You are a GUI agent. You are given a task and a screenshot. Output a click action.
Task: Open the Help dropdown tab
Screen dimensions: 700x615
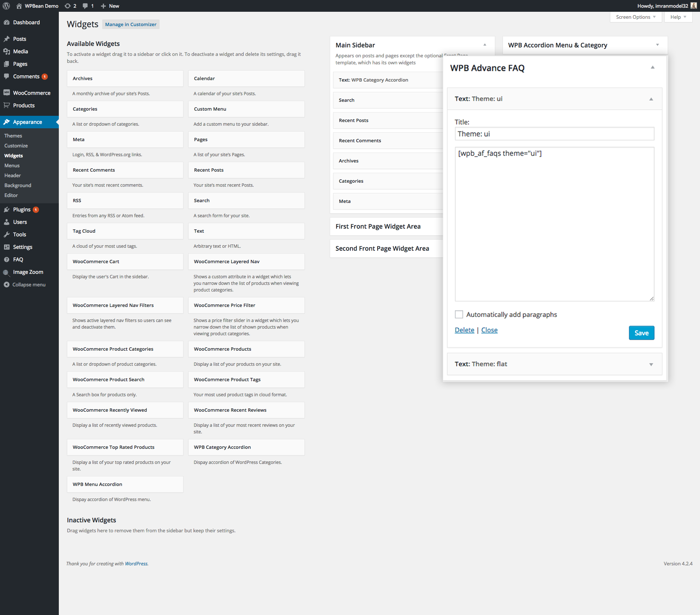(x=678, y=17)
